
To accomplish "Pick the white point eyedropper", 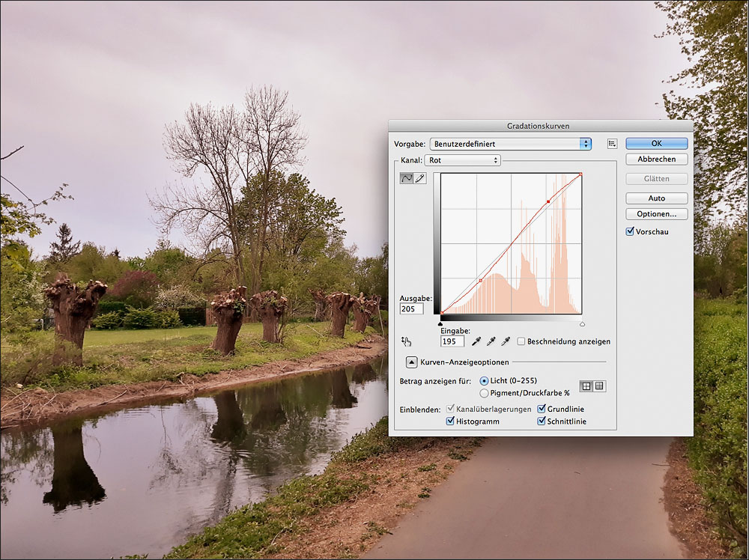I will (506, 341).
